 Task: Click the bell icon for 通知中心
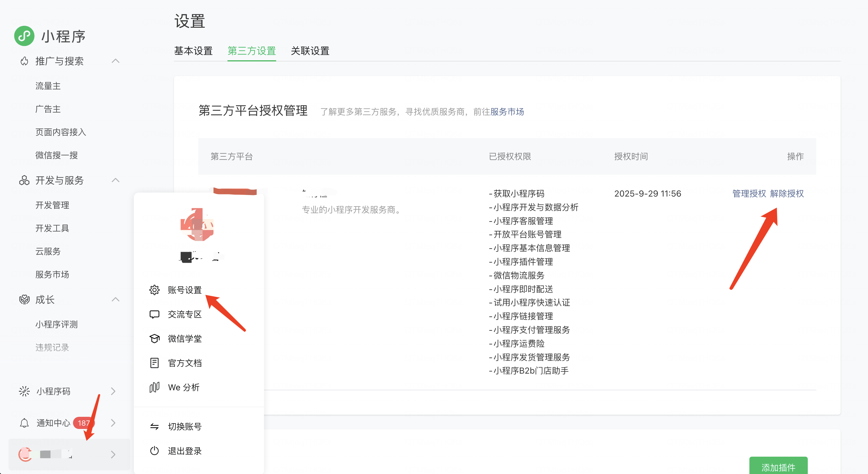(x=24, y=423)
